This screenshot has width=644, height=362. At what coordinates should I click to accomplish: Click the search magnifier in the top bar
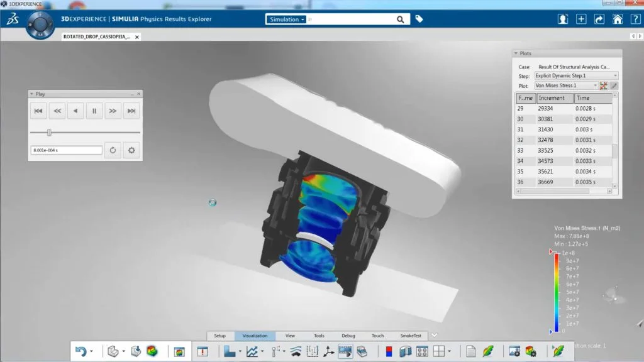(x=401, y=19)
